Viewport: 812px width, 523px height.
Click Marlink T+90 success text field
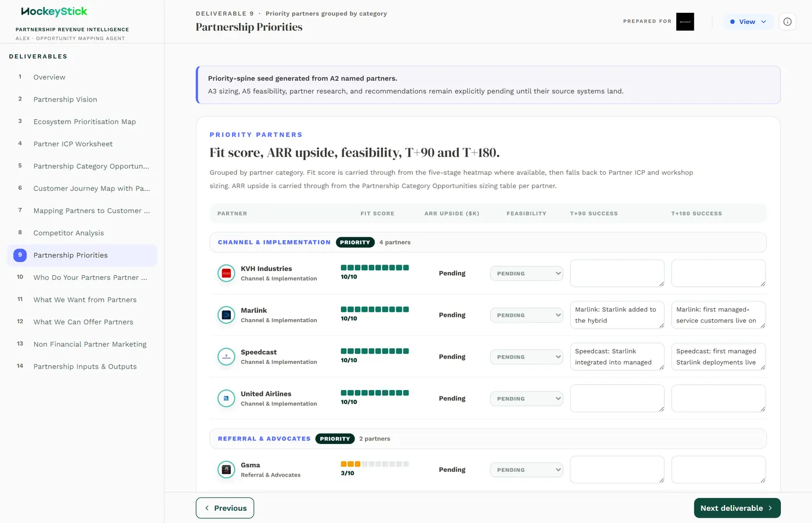pos(617,315)
